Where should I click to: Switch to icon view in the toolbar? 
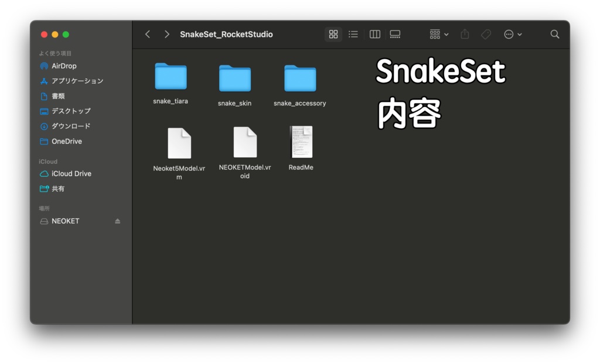tap(333, 34)
